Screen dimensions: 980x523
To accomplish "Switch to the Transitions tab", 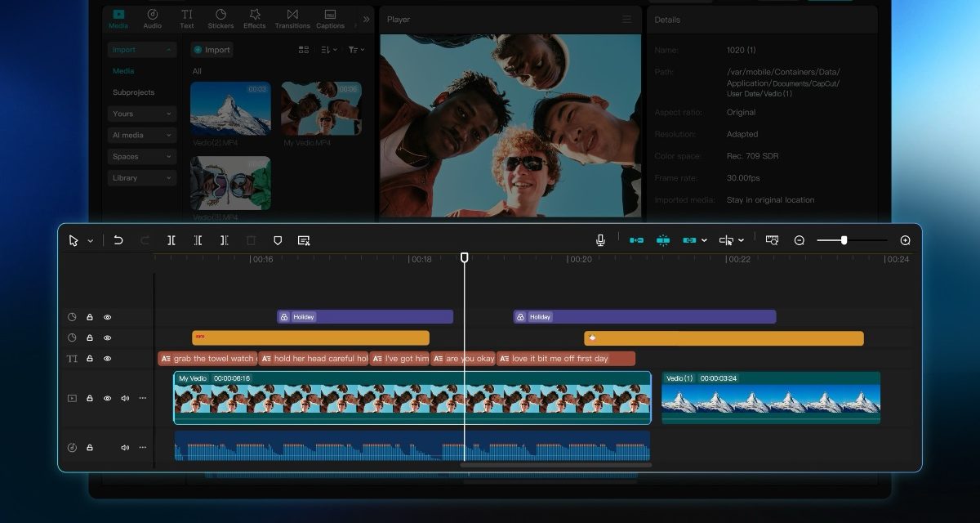I will pyautogui.click(x=292, y=19).
